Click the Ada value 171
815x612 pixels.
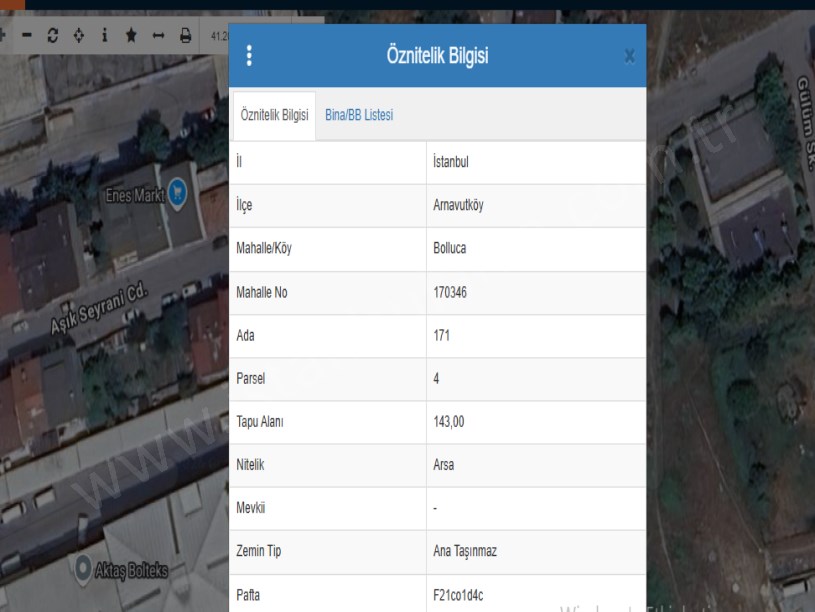(x=441, y=336)
